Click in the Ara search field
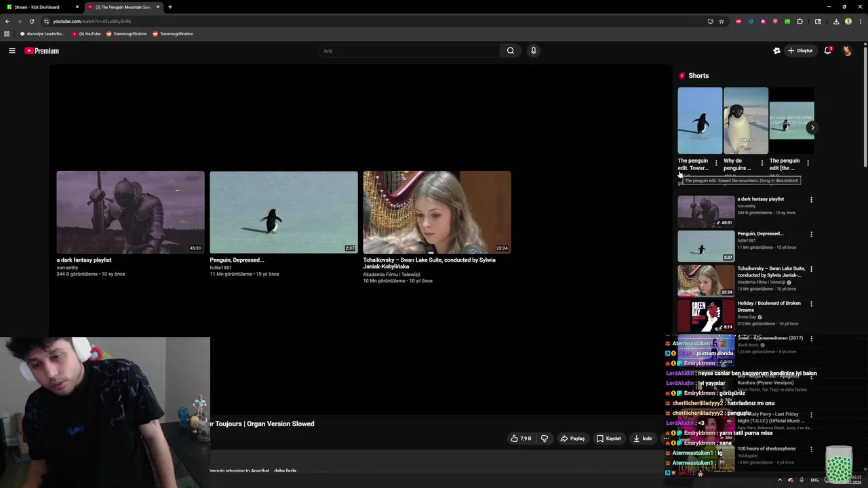This screenshot has height=488, width=868. tap(410, 51)
